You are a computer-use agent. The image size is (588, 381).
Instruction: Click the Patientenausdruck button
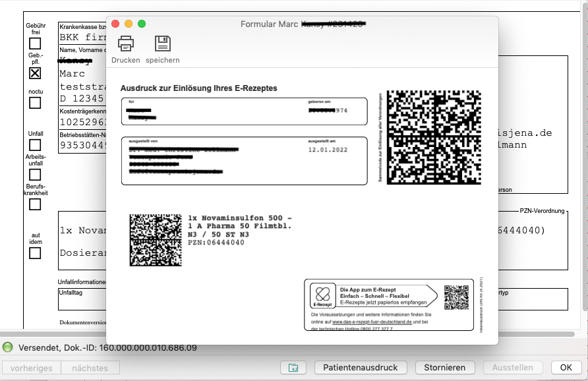click(361, 368)
